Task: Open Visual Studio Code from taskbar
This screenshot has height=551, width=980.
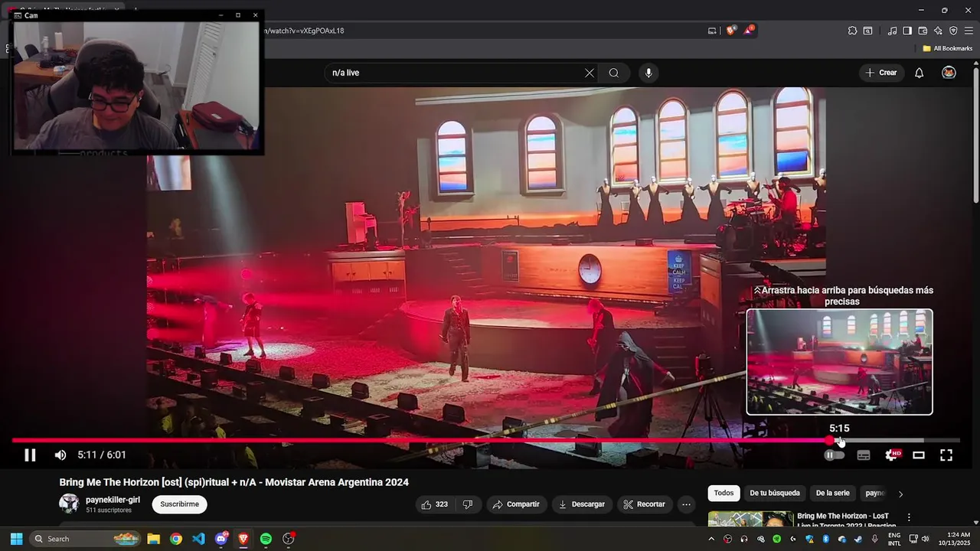Action: (198, 539)
